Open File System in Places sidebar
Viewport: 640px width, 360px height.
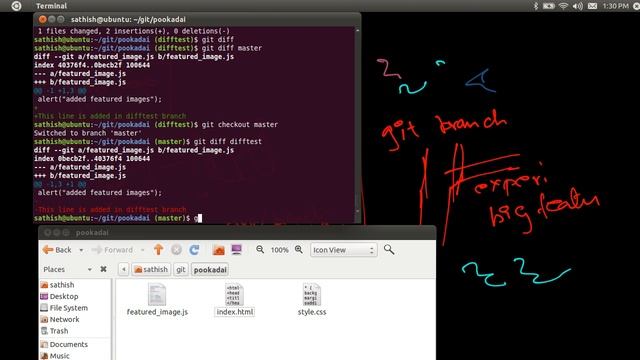pyautogui.click(x=64, y=308)
